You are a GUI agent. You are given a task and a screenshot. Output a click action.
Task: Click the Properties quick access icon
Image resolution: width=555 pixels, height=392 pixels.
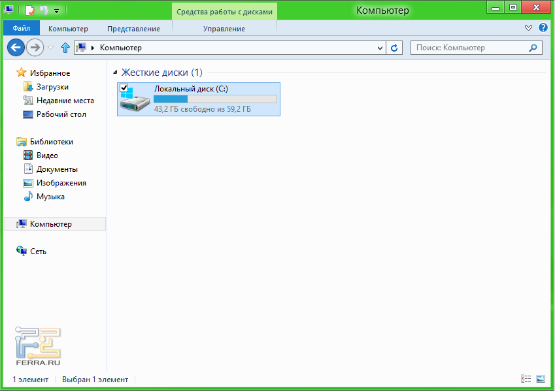(30, 10)
